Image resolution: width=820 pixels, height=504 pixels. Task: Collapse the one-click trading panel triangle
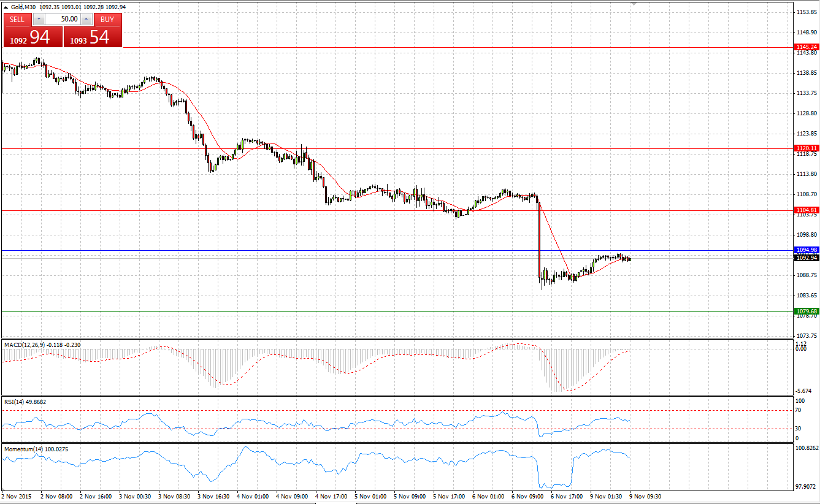click(6, 7)
